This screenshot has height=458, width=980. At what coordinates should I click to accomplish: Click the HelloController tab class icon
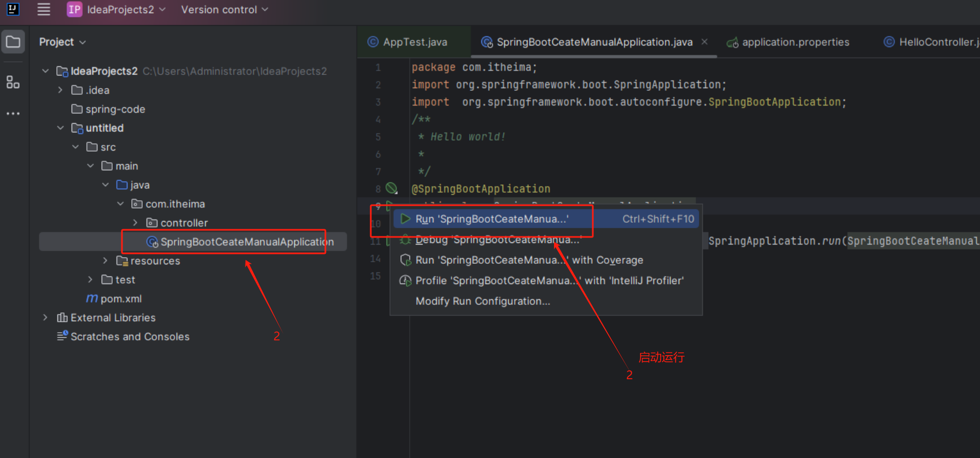889,42
